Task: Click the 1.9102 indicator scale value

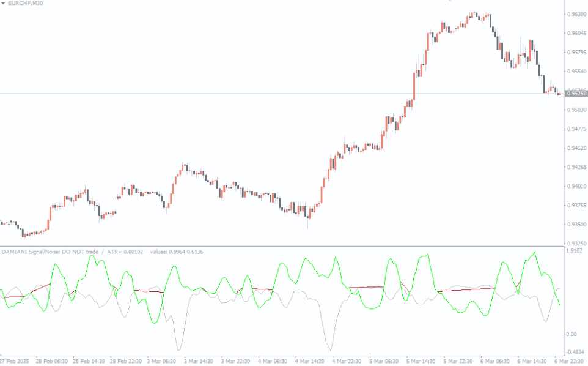Action: 575,250
